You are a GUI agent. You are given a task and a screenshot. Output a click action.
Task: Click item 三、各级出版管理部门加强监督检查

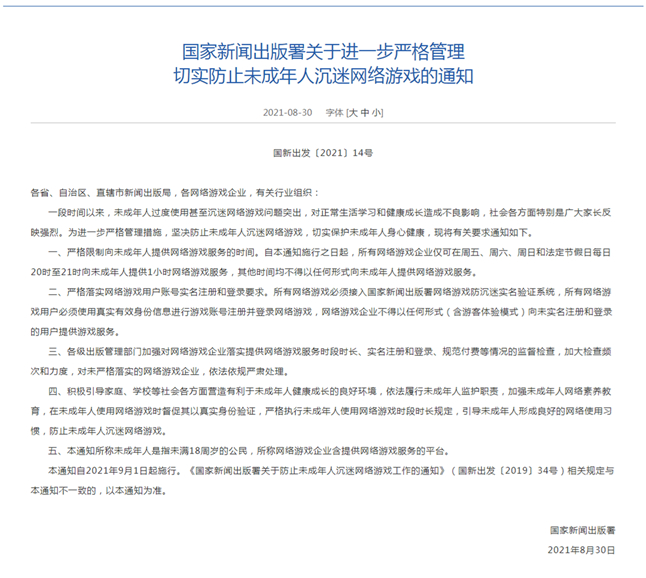(x=200, y=351)
